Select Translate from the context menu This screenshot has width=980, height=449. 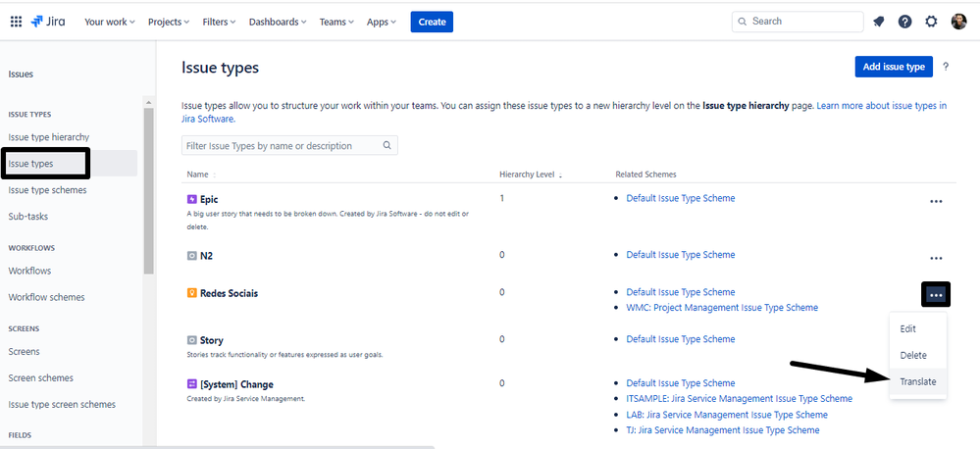click(x=918, y=381)
